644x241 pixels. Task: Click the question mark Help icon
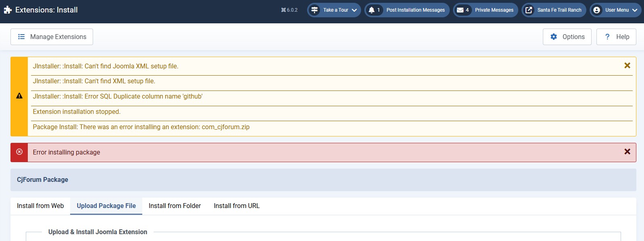(607, 37)
